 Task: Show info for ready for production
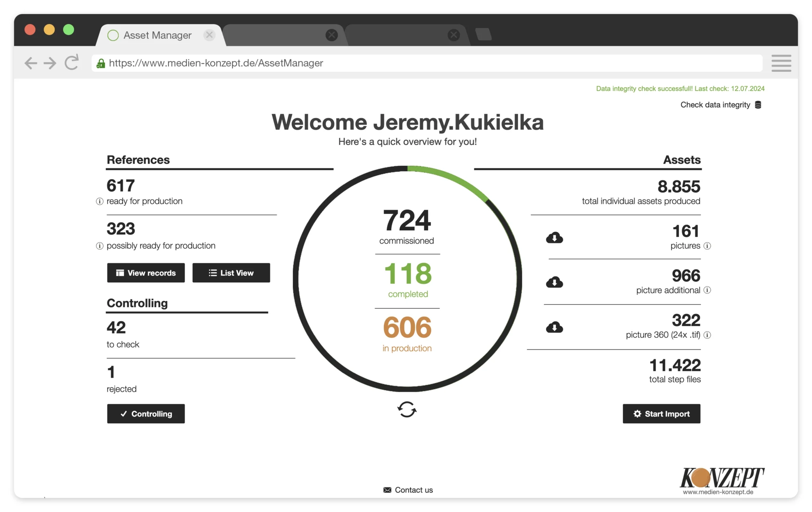(x=100, y=201)
